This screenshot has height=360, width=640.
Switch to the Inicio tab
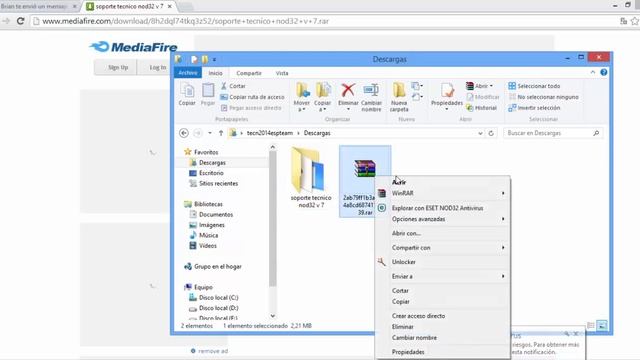point(215,73)
